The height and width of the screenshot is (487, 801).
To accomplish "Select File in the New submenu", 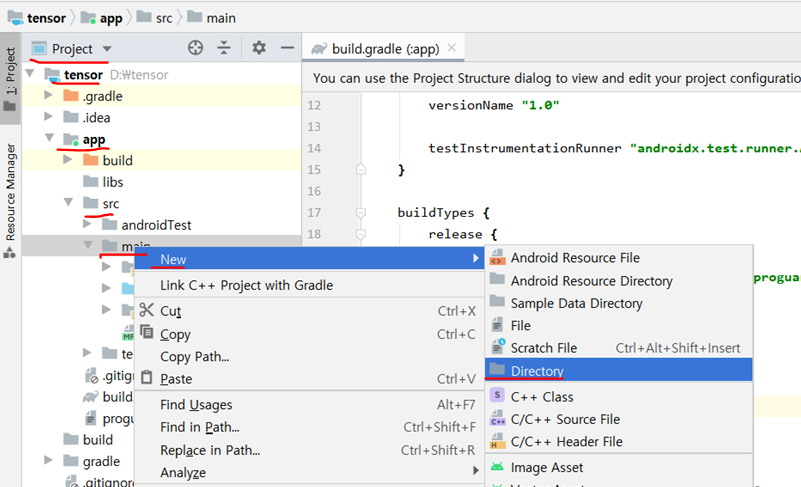I will 619,326.
